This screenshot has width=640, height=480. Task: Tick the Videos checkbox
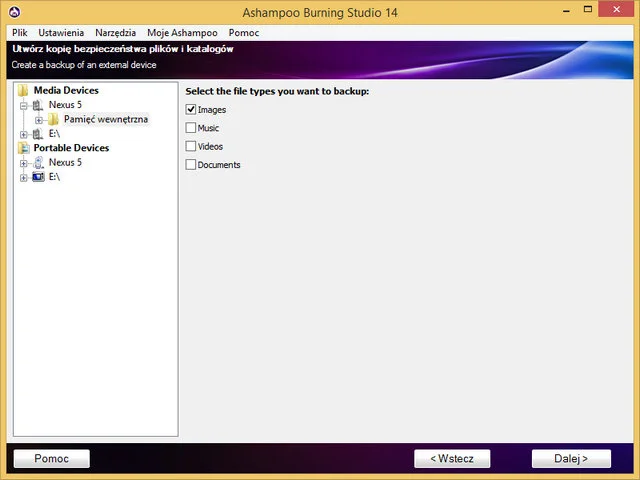191,147
